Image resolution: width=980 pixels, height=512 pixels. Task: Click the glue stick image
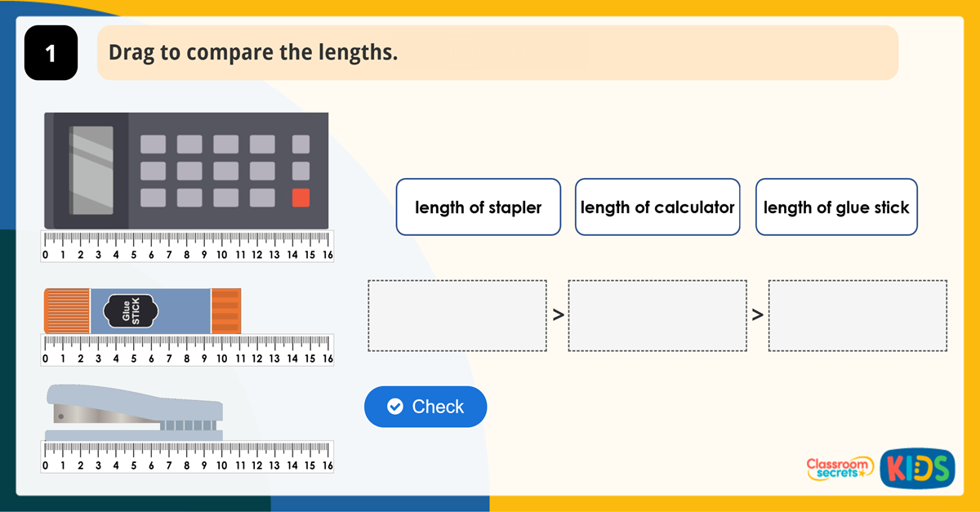(143, 311)
